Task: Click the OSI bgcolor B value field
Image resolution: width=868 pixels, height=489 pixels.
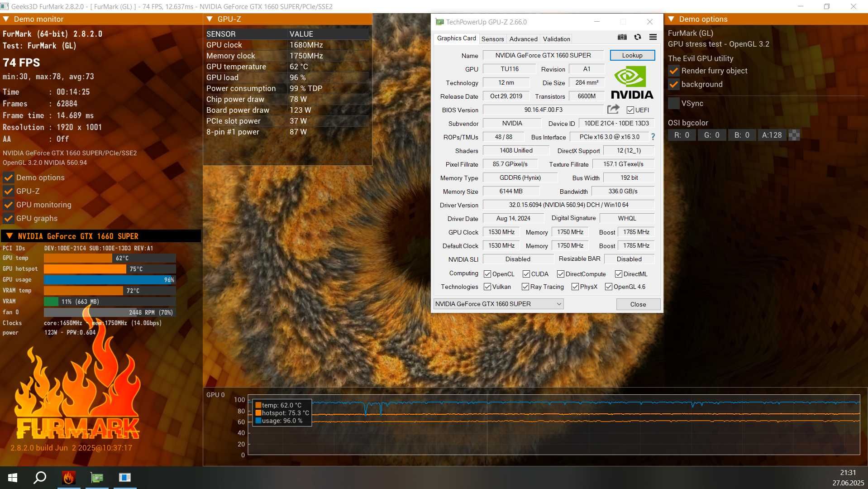Action: pyautogui.click(x=742, y=135)
